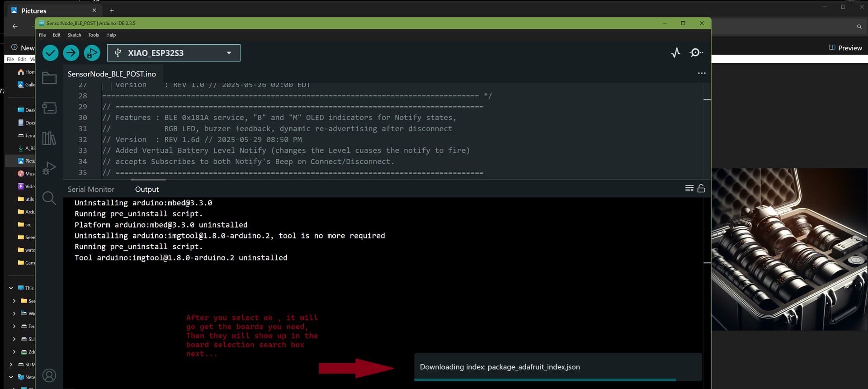This screenshot has width=868, height=389.
Task: Clear the output panel contents
Action: point(689,189)
